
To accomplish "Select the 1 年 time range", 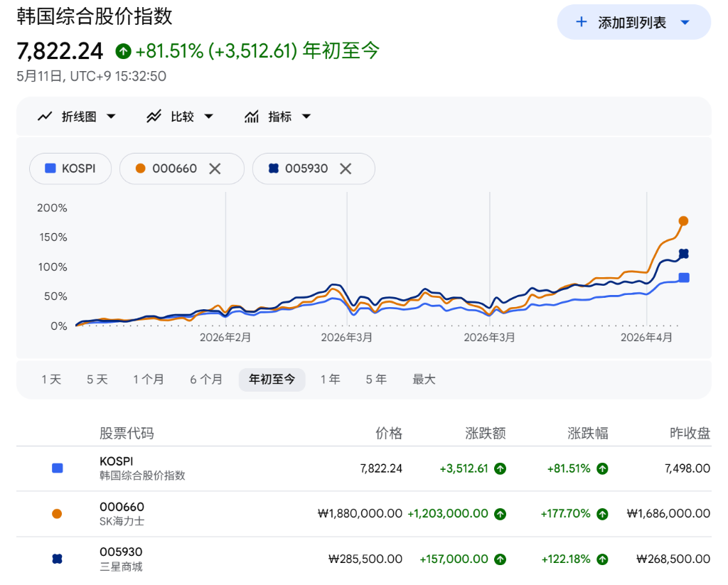I will coord(330,380).
